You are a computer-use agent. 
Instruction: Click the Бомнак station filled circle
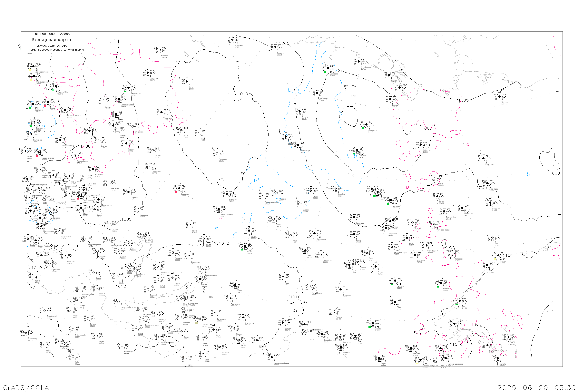click(373, 323)
